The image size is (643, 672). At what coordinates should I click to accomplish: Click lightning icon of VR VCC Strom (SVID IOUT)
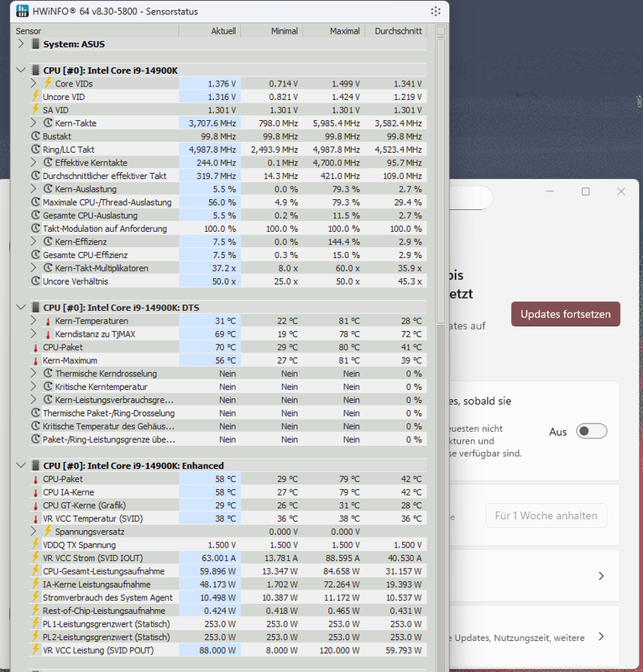click(x=35, y=558)
